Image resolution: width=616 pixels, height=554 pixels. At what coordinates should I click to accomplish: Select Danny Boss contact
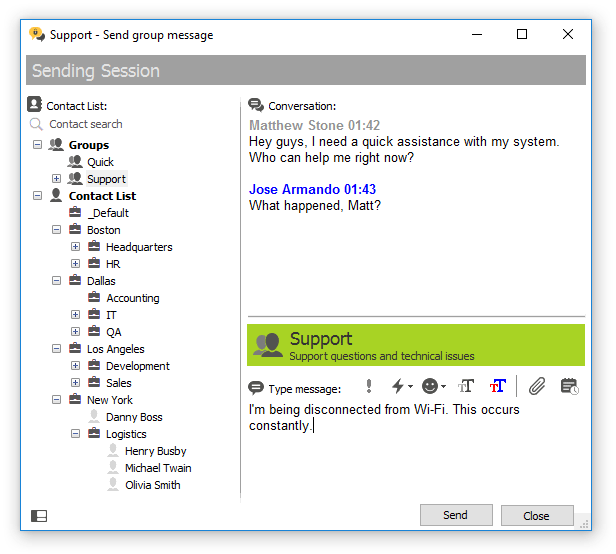click(x=134, y=417)
